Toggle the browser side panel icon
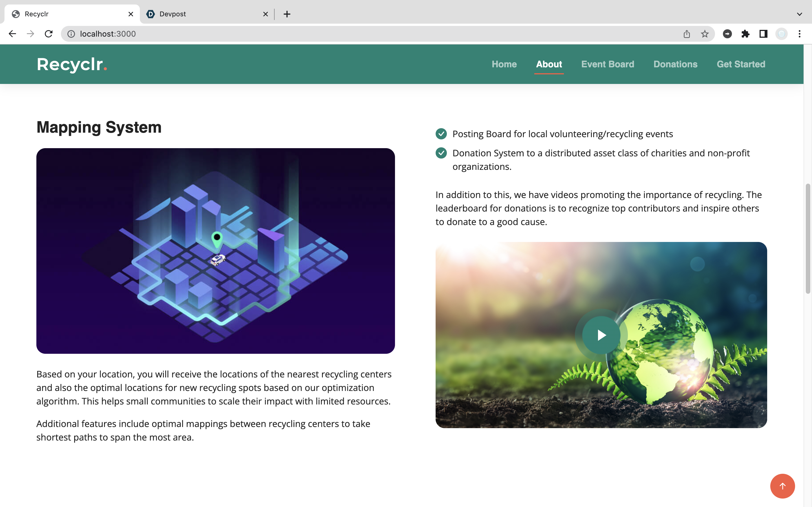 pos(763,34)
